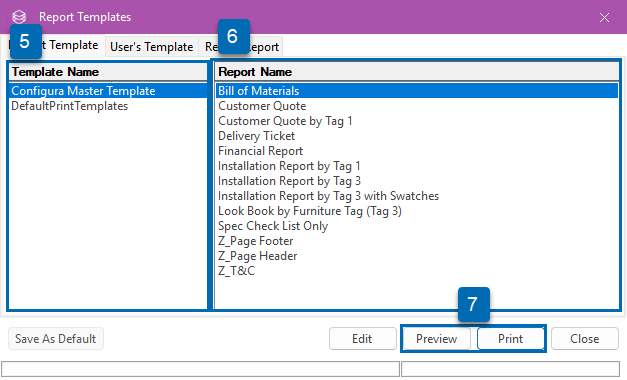
Task: Pick Look Book by Furniture Tag (Tag 3)
Action: [x=417, y=211]
